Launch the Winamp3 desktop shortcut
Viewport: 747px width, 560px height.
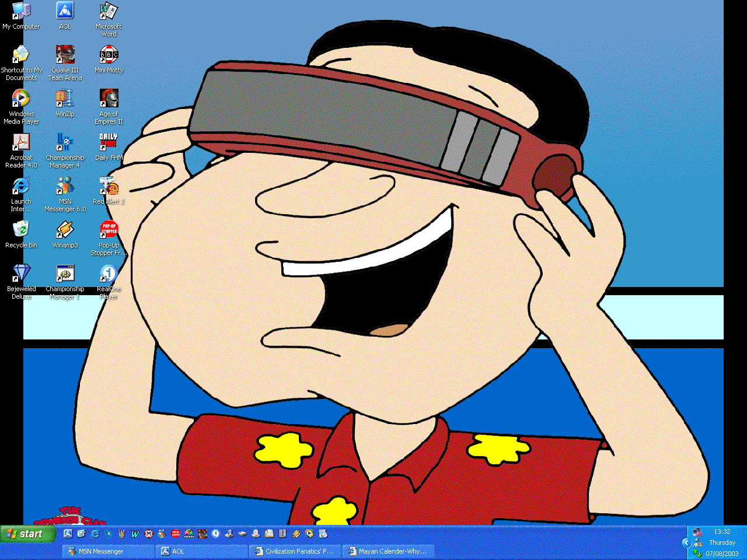click(x=65, y=234)
